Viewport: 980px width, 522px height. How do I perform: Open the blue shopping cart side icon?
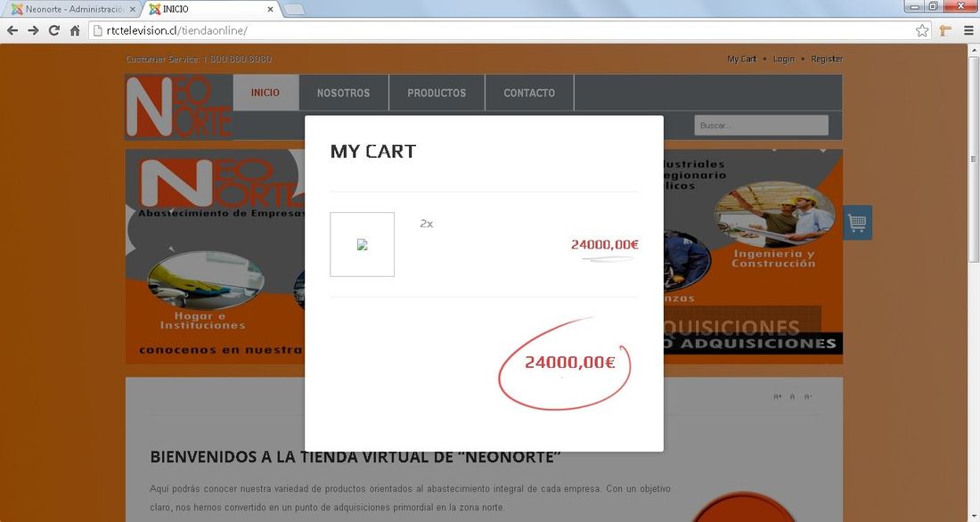click(x=857, y=223)
